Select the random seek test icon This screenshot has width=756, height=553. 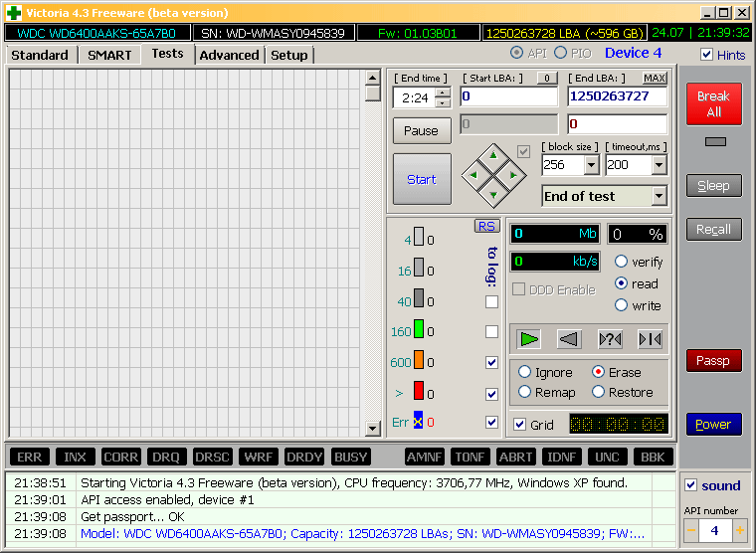pyautogui.click(x=610, y=339)
